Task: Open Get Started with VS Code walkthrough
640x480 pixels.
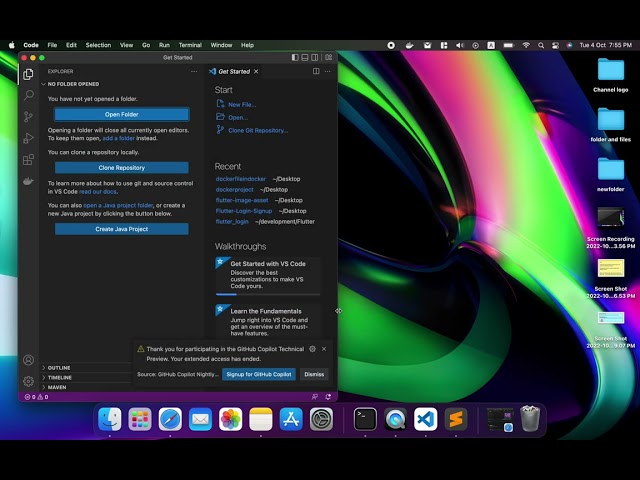Action: click(x=268, y=276)
